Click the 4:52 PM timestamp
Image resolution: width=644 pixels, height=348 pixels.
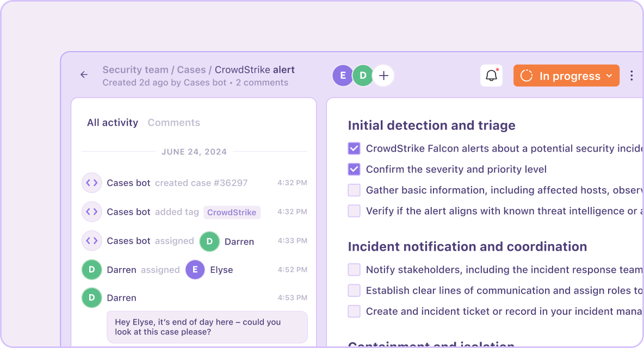coord(293,270)
